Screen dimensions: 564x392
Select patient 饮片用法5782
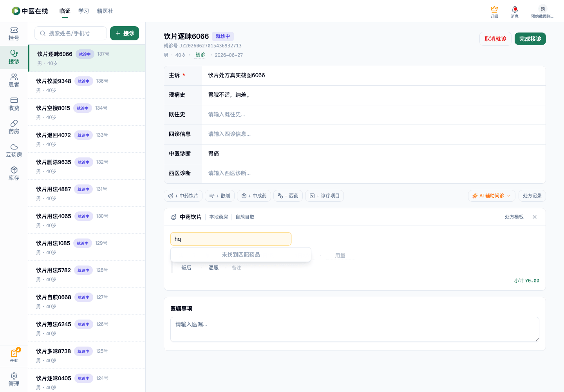[87, 274]
